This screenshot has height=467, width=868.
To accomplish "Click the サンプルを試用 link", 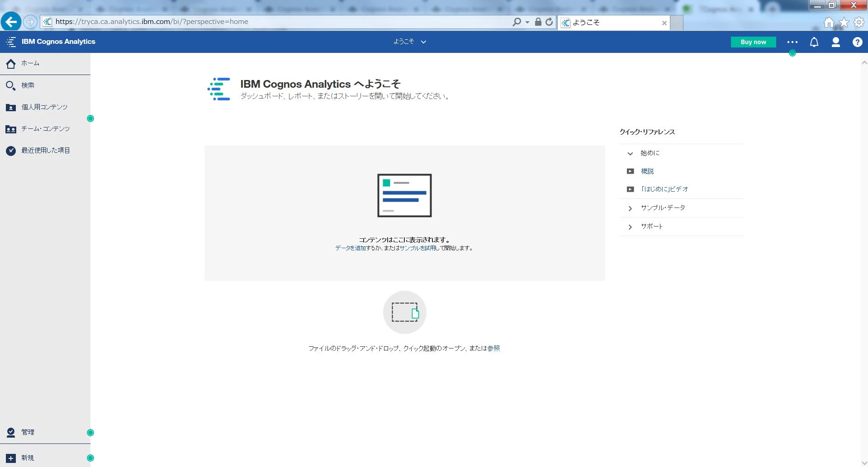I will click(417, 248).
